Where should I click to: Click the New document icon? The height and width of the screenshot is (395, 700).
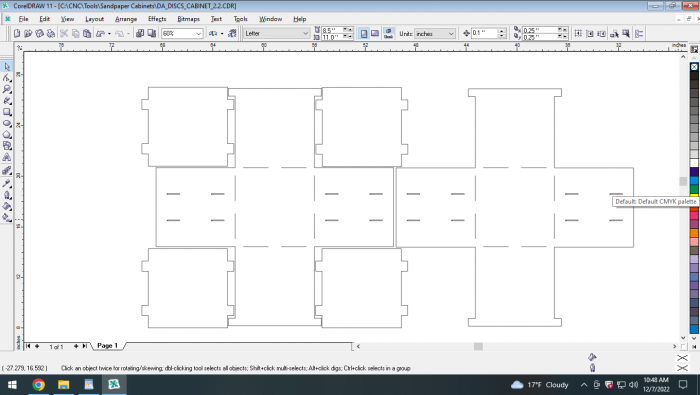click(17, 33)
